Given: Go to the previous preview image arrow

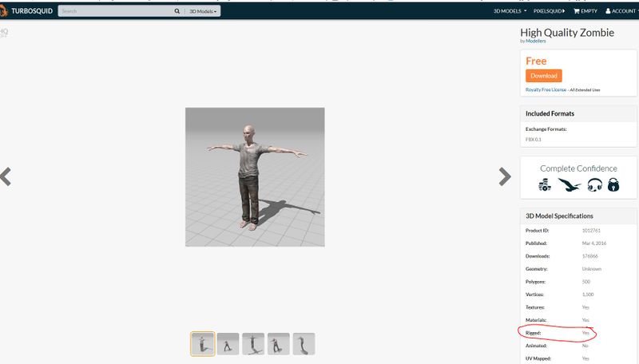Looking at the screenshot, I should 6,176.
